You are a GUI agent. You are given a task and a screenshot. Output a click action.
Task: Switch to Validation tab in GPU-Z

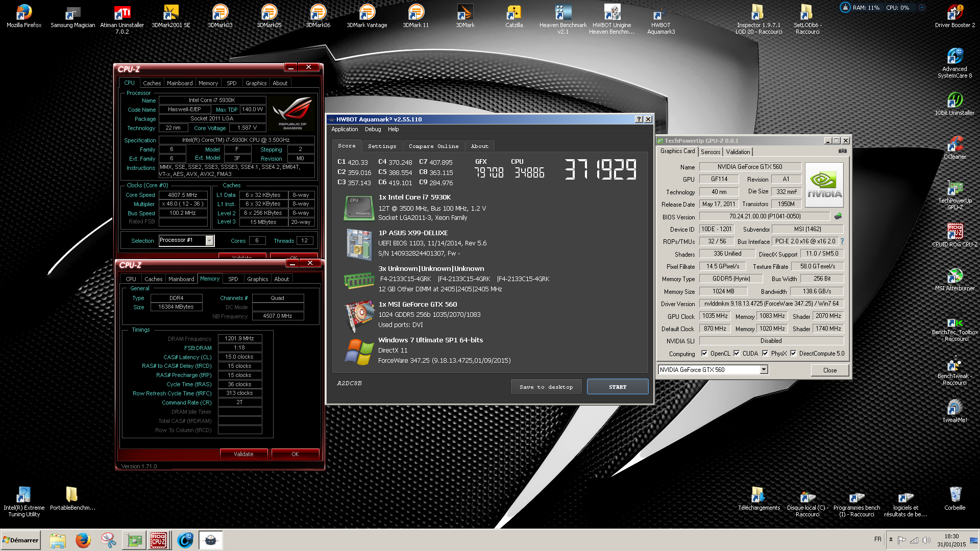tap(738, 152)
